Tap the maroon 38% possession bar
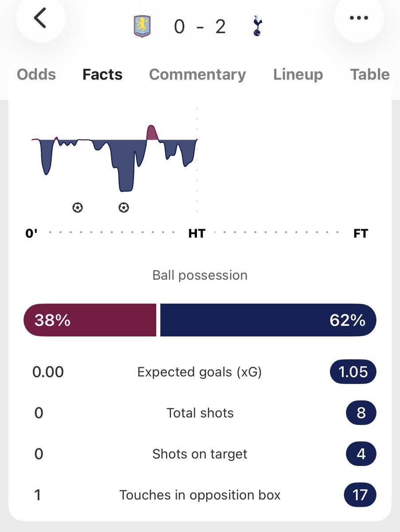This screenshot has height=532, width=400. (90, 320)
